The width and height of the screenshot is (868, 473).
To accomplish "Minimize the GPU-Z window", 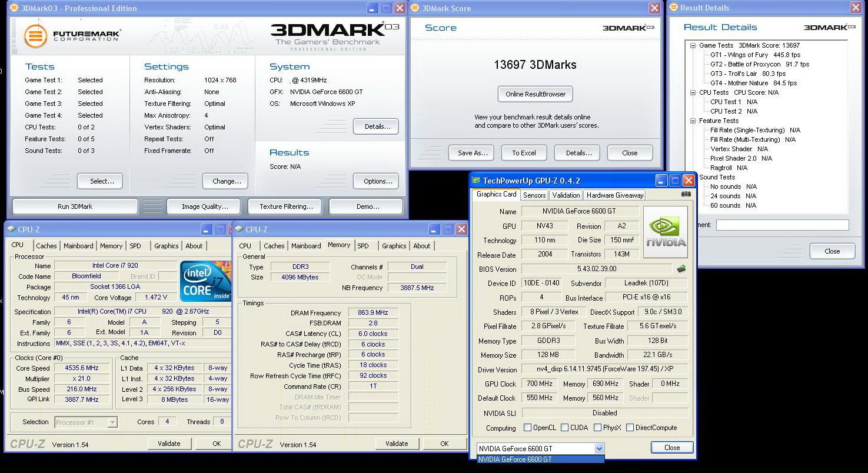I will point(661,181).
